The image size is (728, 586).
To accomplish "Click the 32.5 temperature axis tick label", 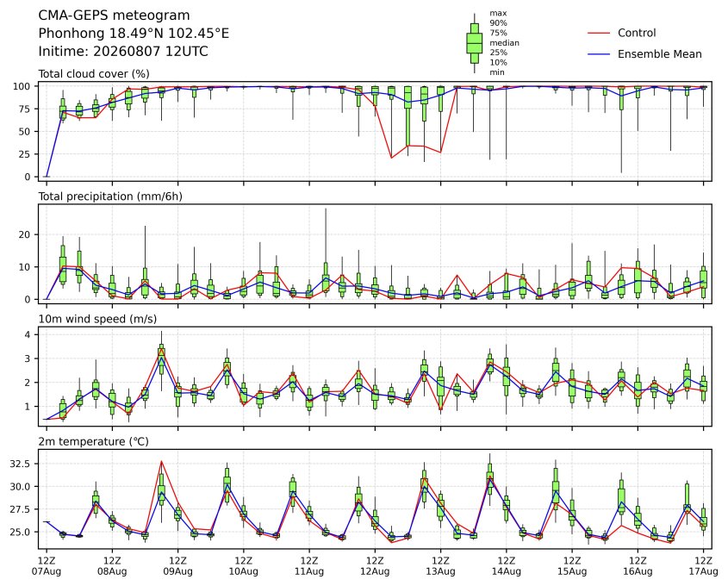I will (21, 464).
